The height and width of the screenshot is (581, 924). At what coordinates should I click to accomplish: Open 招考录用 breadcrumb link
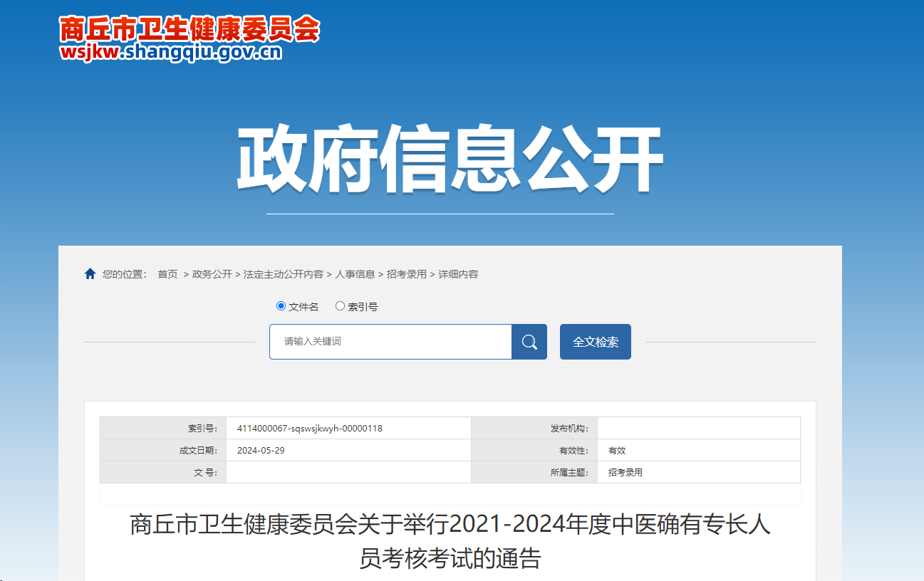click(407, 274)
